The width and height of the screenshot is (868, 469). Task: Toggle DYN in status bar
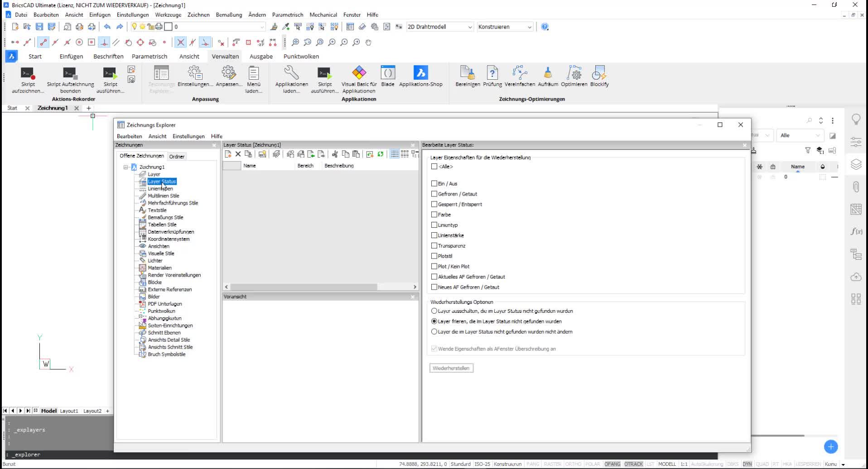747,464
